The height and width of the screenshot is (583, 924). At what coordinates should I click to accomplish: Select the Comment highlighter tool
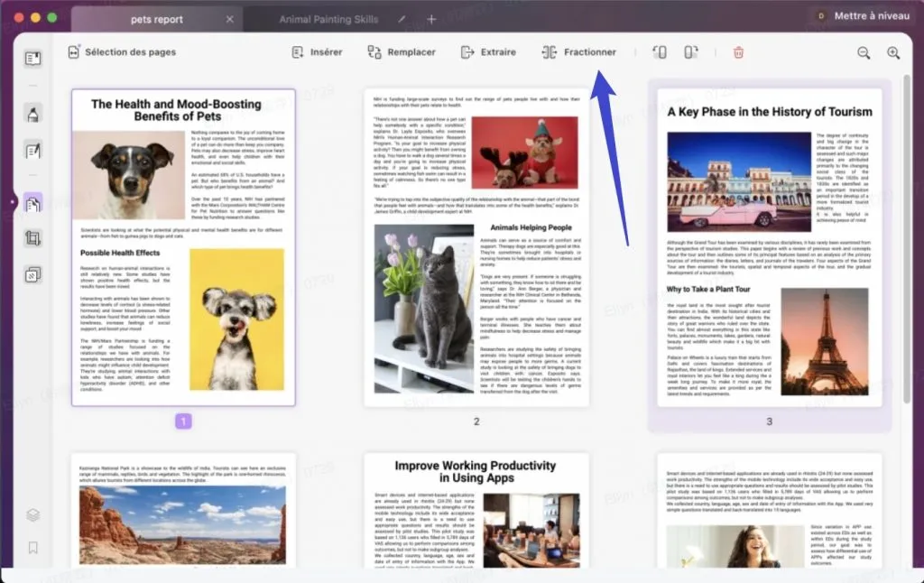click(x=33, y=114)
